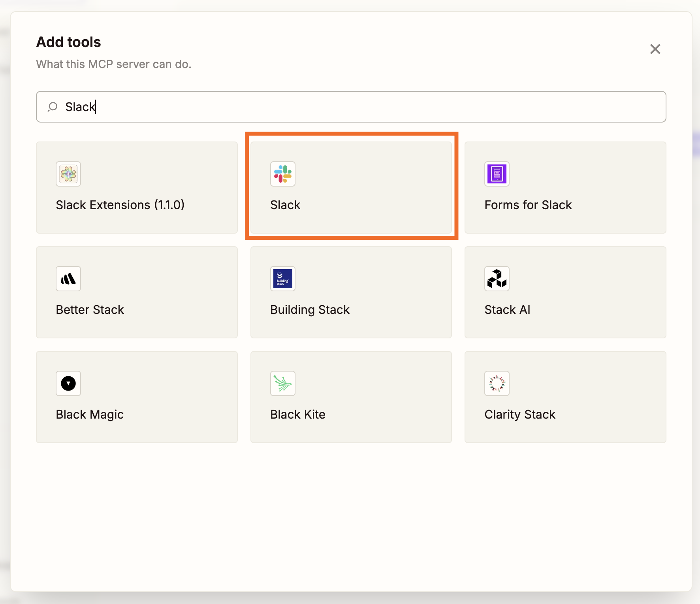Image resolution: width=700 pixels, height=604 pixels.
Task: Click the Slack logo icon in highlighted card
Action: click(x=282, y=174)
